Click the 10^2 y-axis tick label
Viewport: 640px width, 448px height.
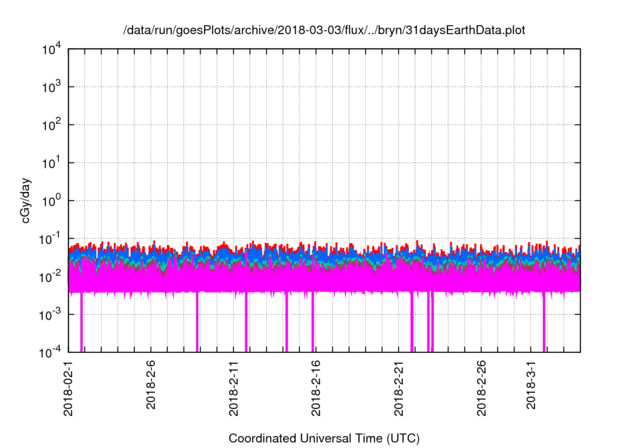point(52,125)
